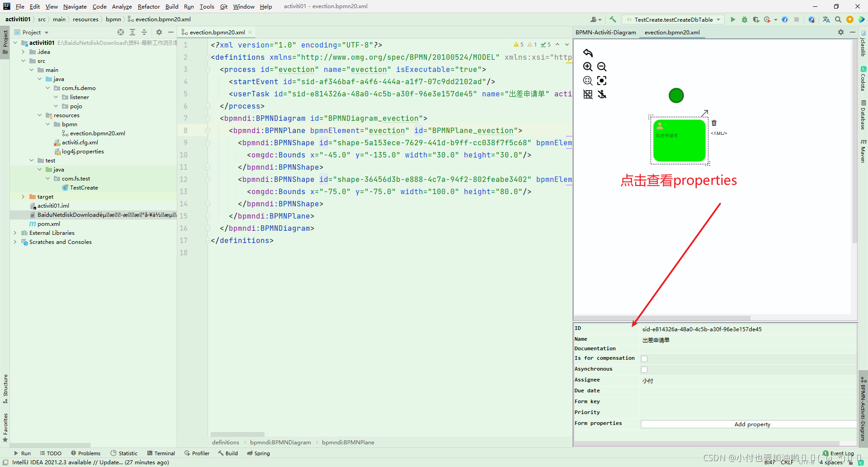Select the BPMN-Activiti-Diagram tab title
The width and height of the screenshot is (868, 467).
click(605, 32)
